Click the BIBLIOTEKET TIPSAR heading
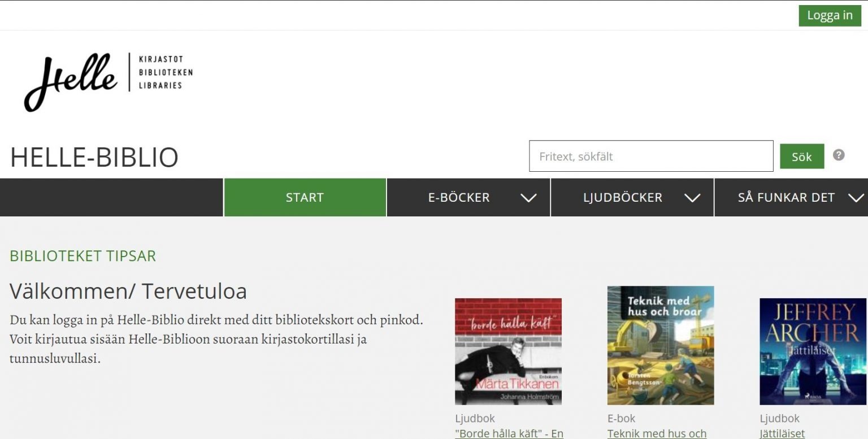 pos(83,256)
